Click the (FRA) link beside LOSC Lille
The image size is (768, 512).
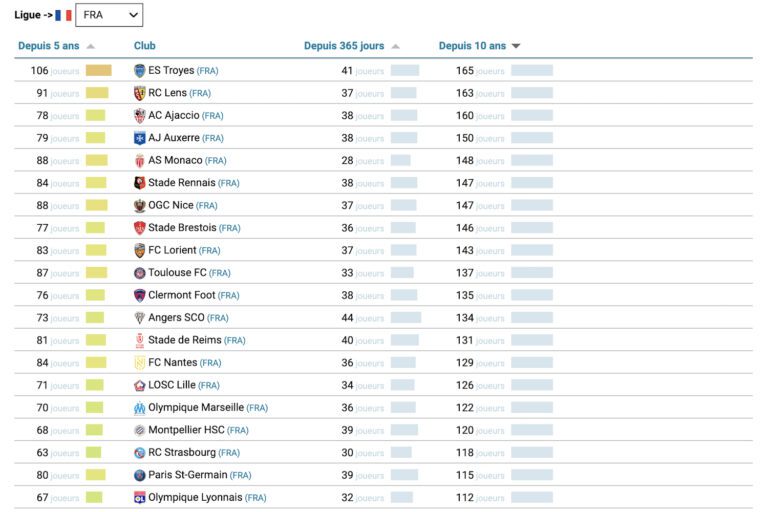click(x=209, y=386)
